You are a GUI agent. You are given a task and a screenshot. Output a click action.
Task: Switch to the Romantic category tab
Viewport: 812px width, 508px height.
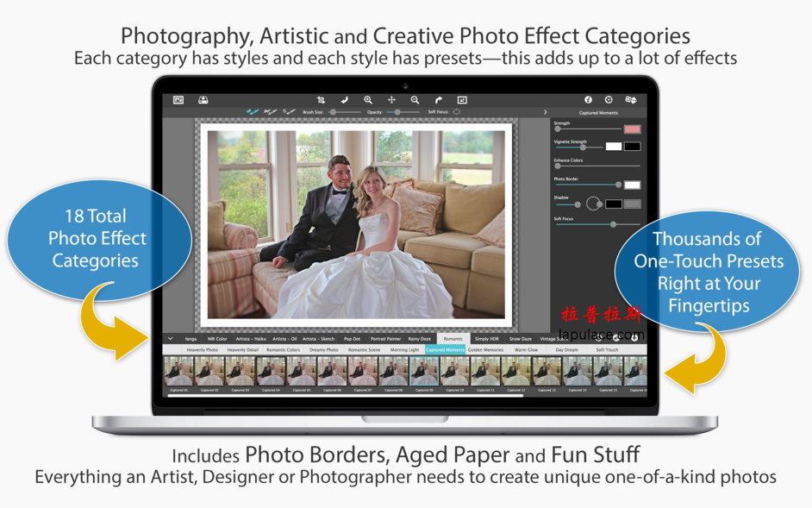pyautogui.click(x=453, y=339)
